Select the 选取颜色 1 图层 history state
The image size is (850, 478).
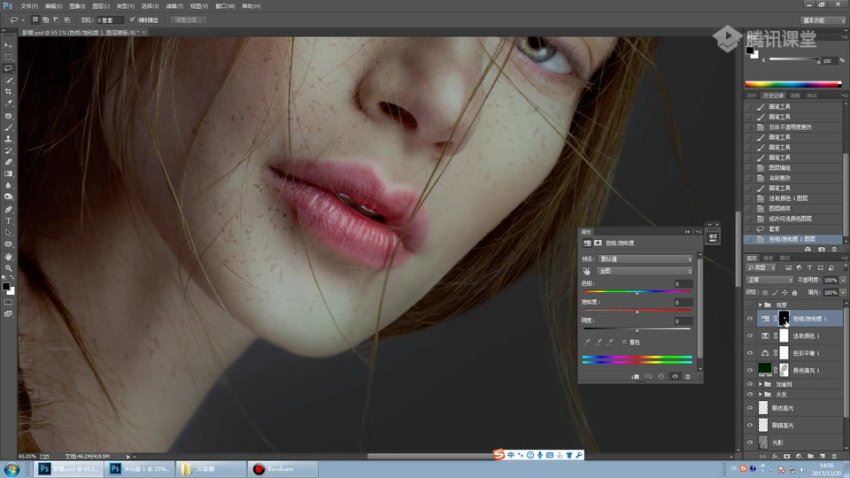click(x=794, y=198)
